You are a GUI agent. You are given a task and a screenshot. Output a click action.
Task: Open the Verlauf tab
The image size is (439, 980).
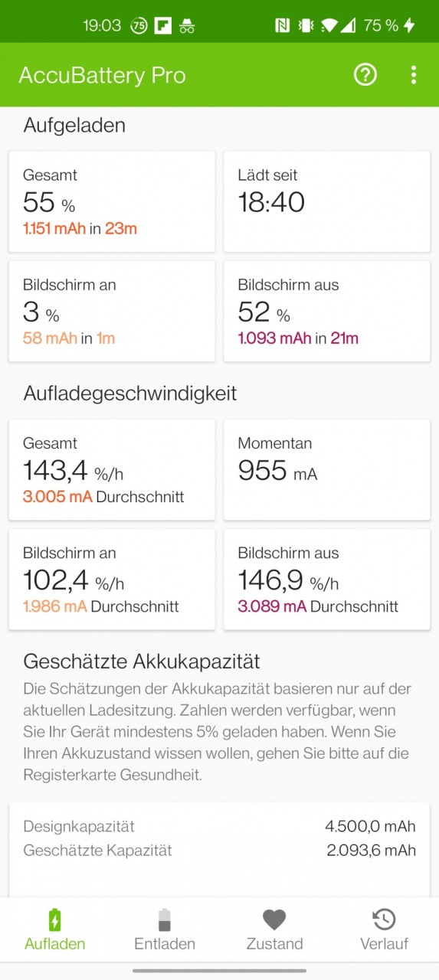384,943
